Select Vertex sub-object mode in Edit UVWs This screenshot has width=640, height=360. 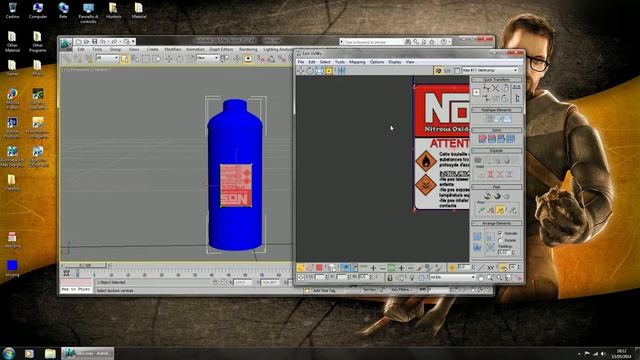click(300, 268)
